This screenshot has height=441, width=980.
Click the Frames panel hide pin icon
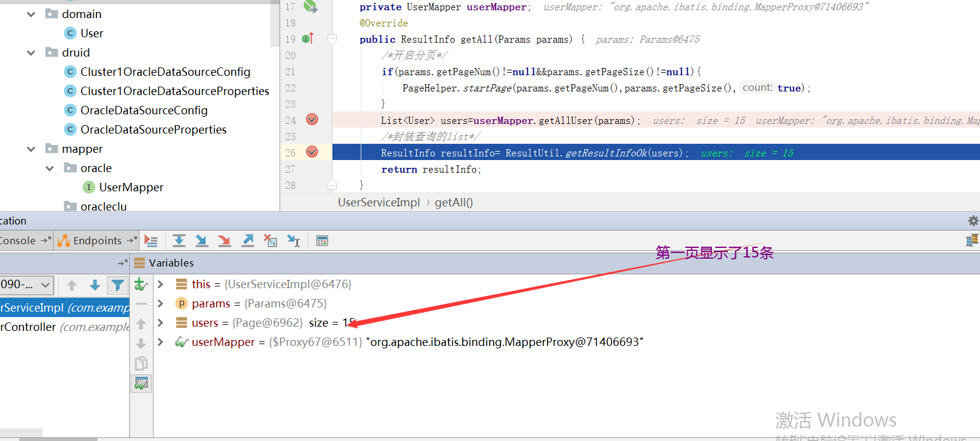(x=123, y=263)
